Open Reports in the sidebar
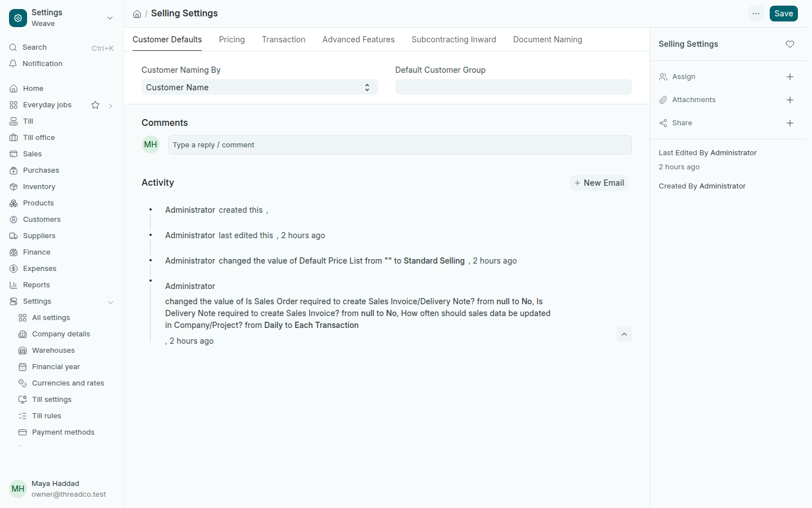The width and height of the screenshot is (812, 508). [61, 285]
